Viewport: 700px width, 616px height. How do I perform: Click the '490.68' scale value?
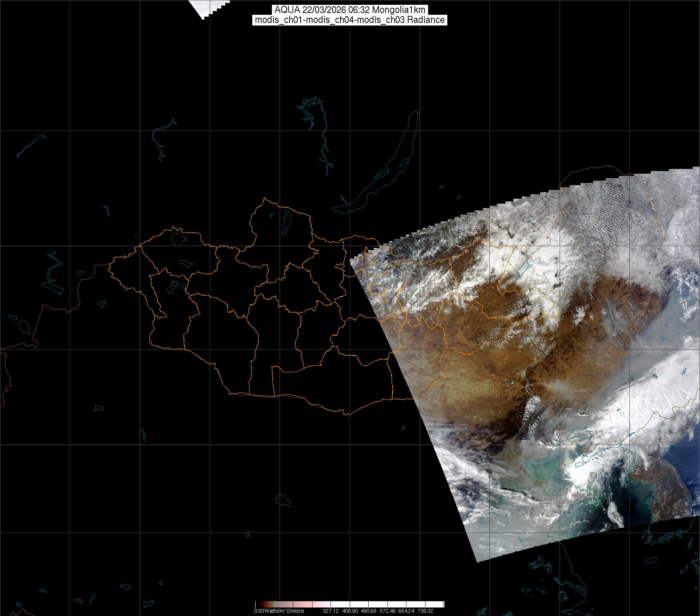point(368,611)
